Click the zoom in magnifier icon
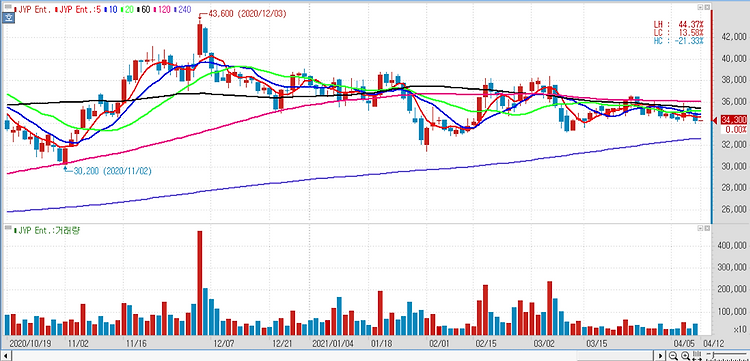 pos(685,355)
